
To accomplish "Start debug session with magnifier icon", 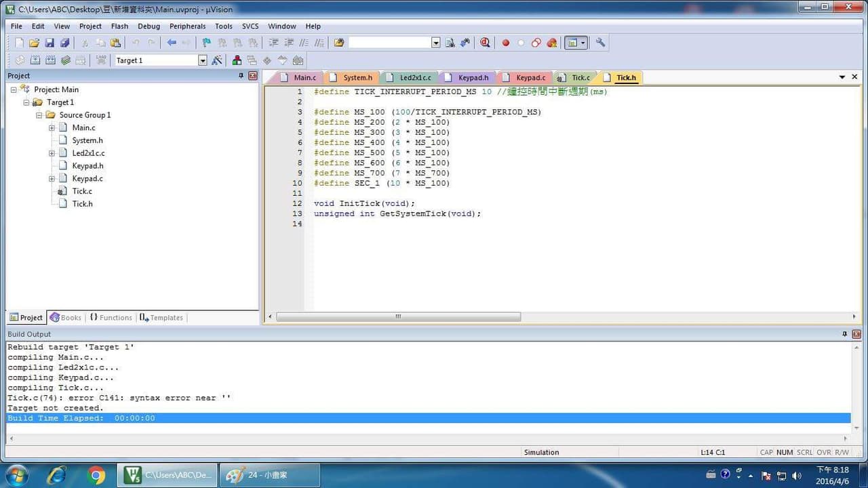I will pos(485,43).
